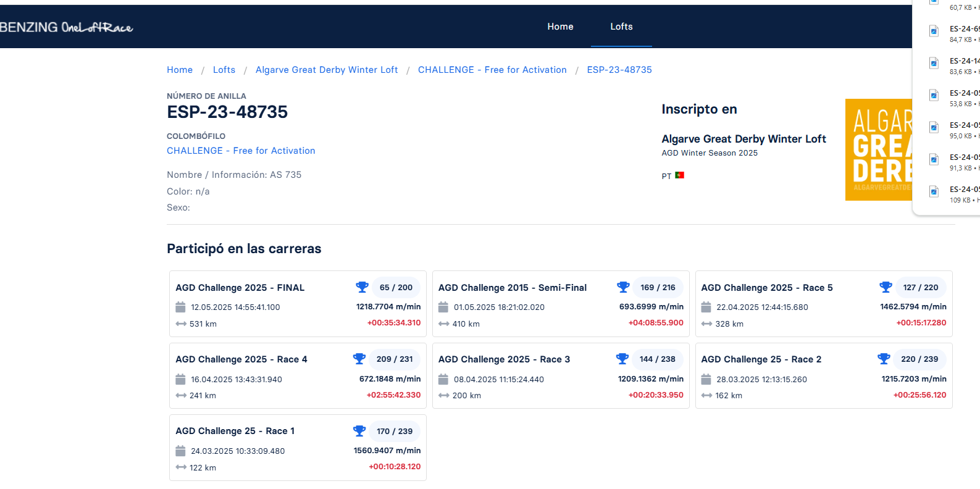
Task: Click the ESP-23-48735 breadcrumb item
Action: tap(619, 70)
